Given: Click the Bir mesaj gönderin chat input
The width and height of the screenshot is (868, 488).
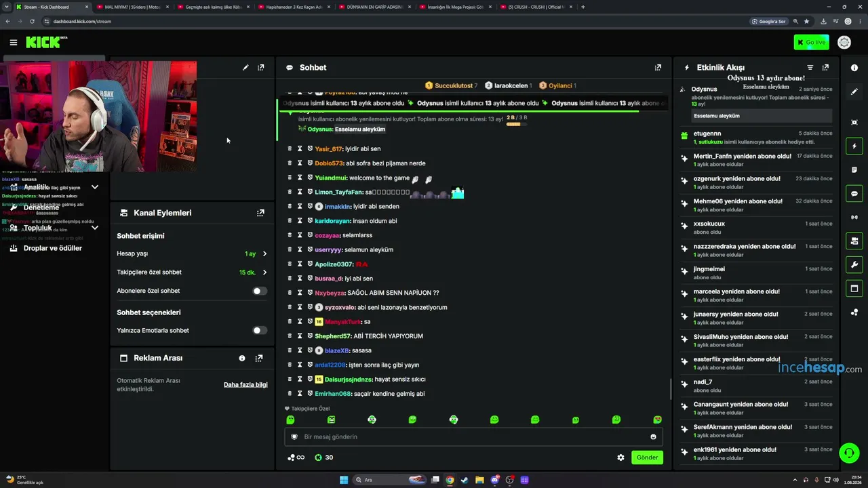Looking at the screenshot, I should pos(473,437).
